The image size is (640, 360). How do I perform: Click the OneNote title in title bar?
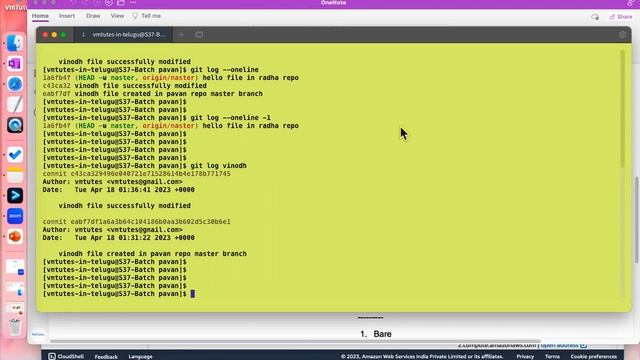333,3
